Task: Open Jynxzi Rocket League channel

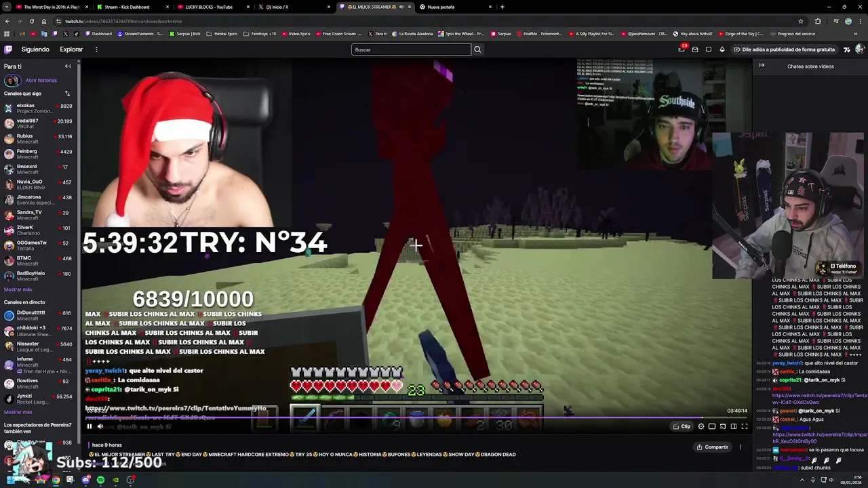Action: [39, 399]
